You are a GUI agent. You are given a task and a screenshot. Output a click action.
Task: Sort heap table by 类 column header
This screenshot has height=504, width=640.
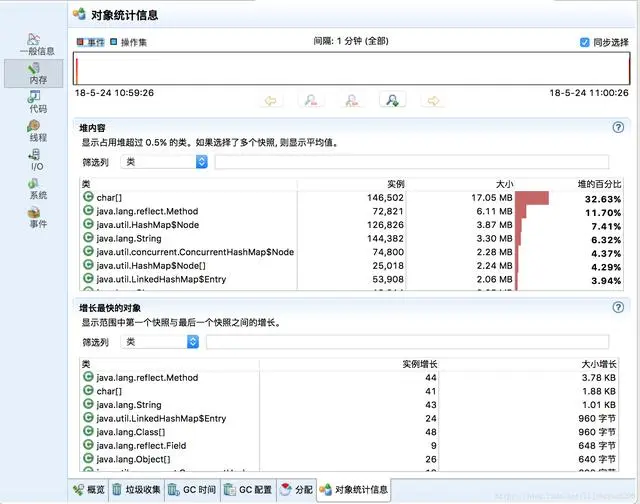[x=189, y=184]
